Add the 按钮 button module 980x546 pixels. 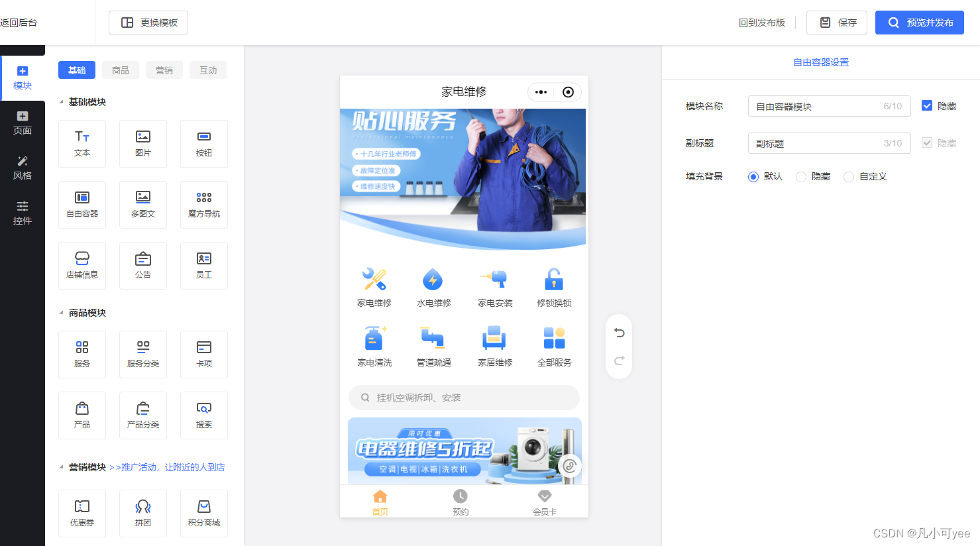pyautogui.click(x=204, y=144)
